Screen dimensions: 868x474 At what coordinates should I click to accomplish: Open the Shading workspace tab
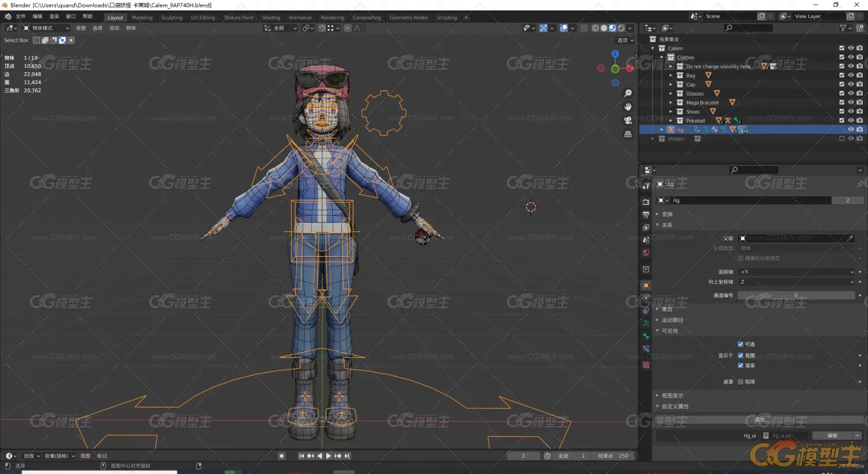[x=271, y=17]
